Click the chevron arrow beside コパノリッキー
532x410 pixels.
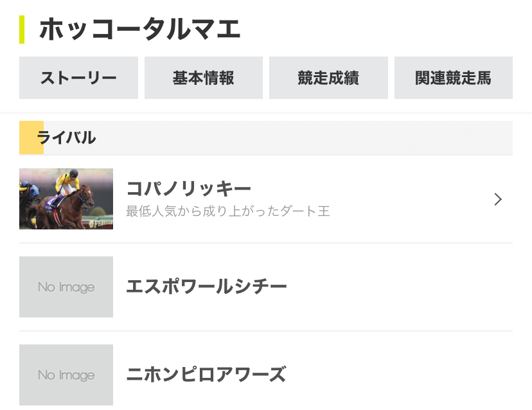pyautogui.click(x=498, y=199)
